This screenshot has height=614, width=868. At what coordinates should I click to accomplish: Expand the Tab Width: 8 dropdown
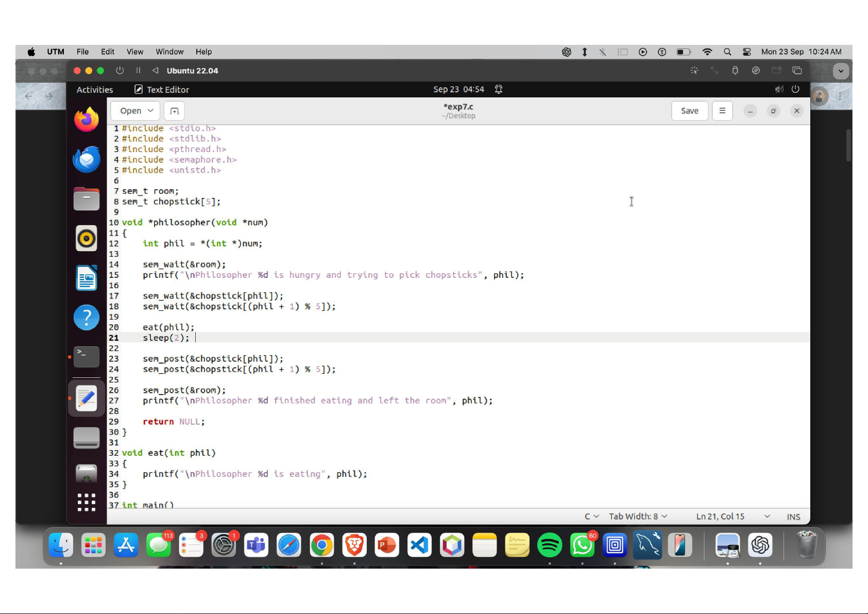[638, 517]
